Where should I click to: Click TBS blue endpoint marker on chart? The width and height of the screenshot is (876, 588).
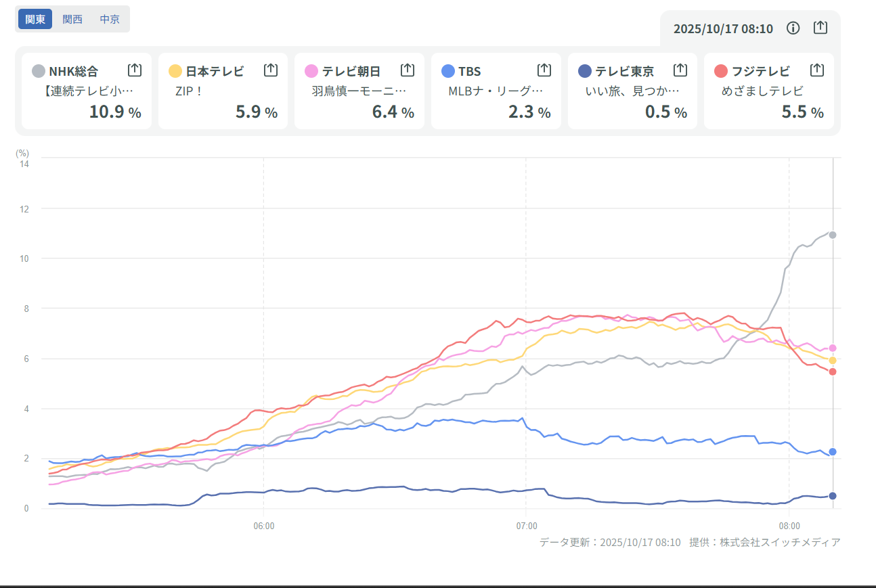click(x=832, y=451)
